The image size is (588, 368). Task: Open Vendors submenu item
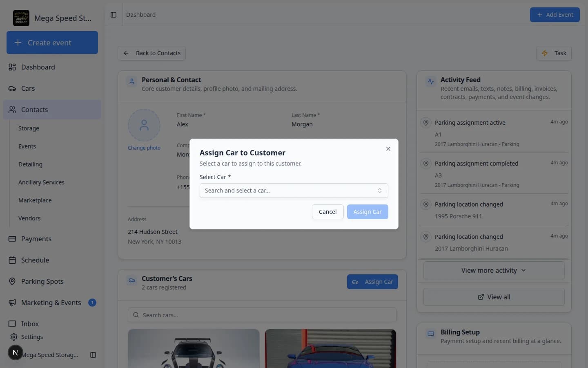pos(29,218)
